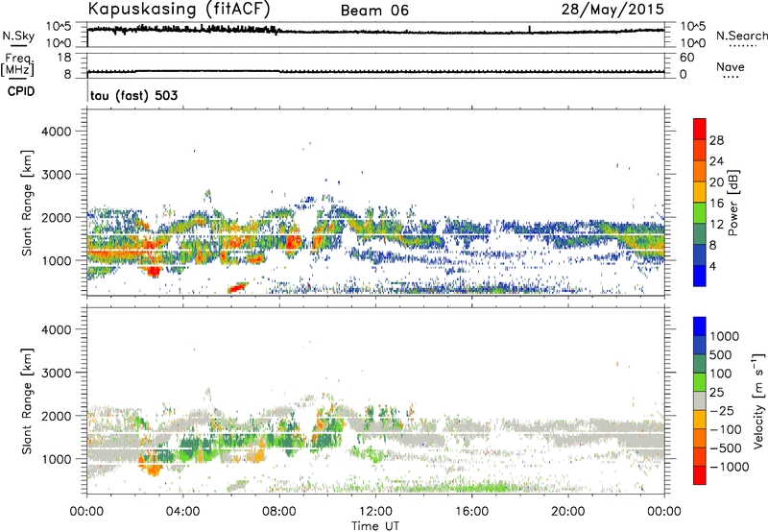Click the noise spike near 18:30 in the sky noise panel
The width and height of the screenshot is (768, 532).
pyautogui.click(x=530, y=30)
